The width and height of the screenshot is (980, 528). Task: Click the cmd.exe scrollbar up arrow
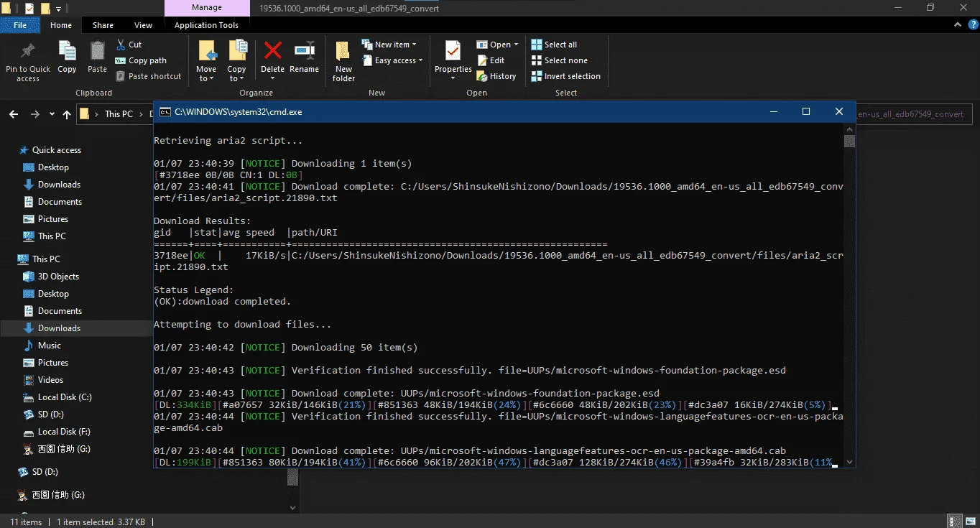(x=850, y=129)
